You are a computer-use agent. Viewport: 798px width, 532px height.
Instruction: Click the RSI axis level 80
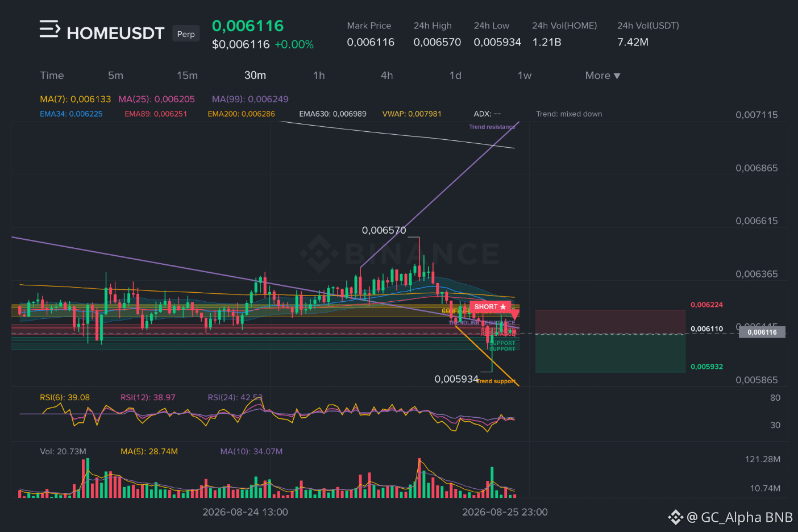pos(775,398)
